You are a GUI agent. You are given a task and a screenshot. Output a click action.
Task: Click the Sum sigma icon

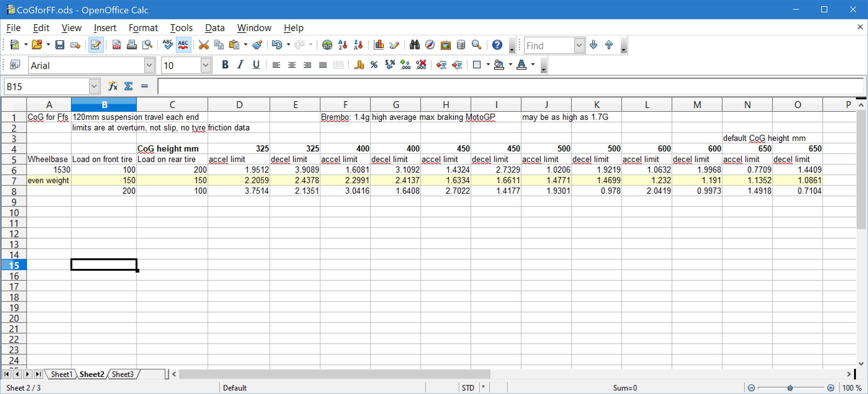click(x=128, y=86)
